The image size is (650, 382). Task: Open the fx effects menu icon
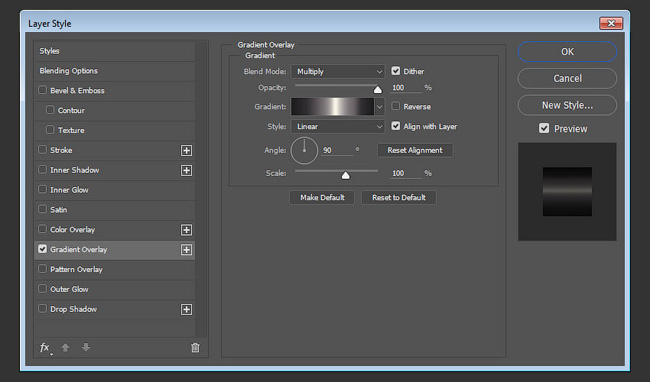(45, 348)
